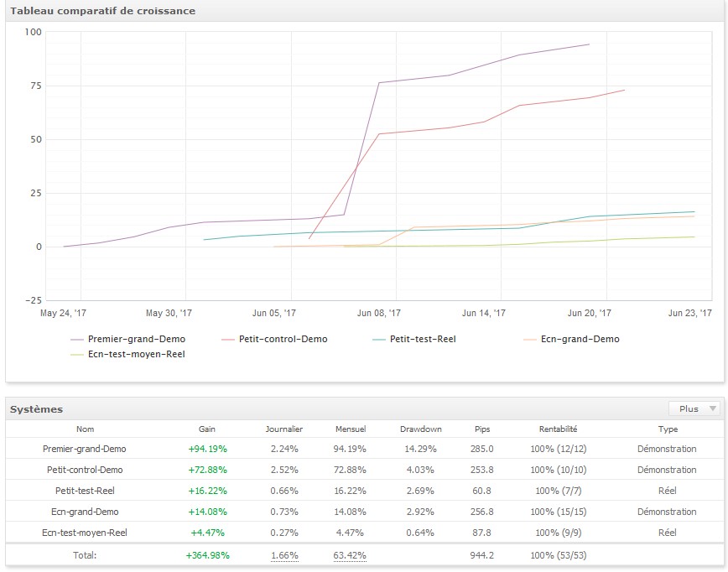Click the 87.8 pips cell
Screen dimensions: 728x572
click(x=482, y=533)
